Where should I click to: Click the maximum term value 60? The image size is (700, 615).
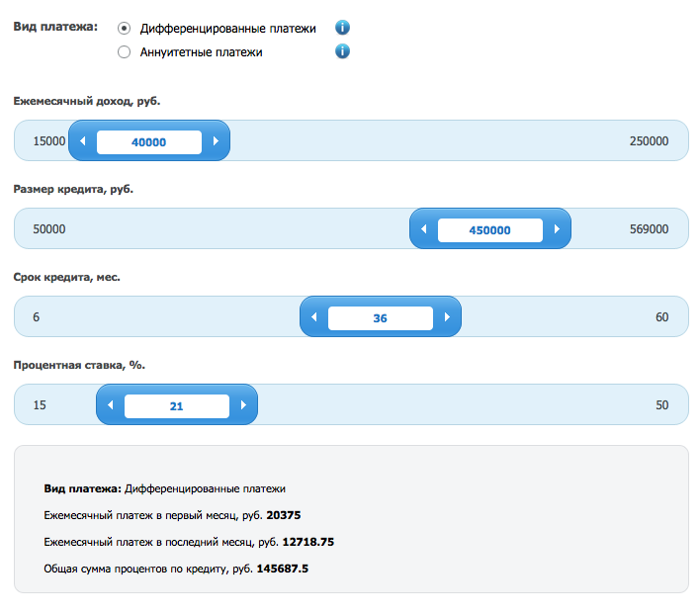662,316
